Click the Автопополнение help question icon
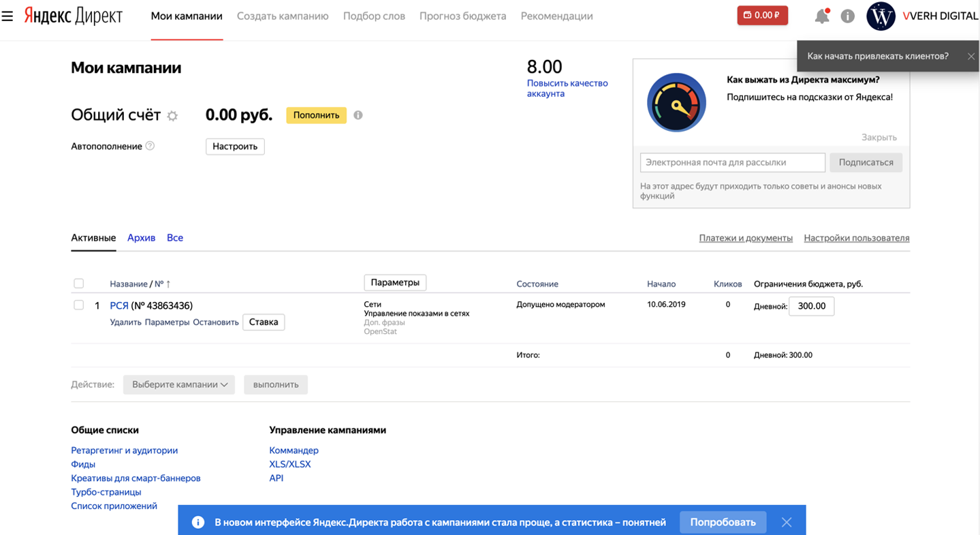The image size is (980, 535). 151,146
